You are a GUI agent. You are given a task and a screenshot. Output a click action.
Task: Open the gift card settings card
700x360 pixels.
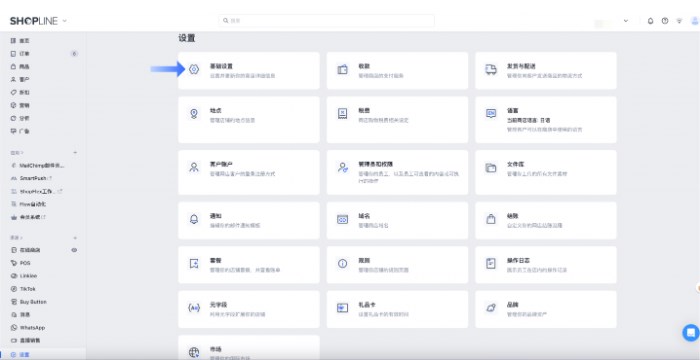[397, 310]
